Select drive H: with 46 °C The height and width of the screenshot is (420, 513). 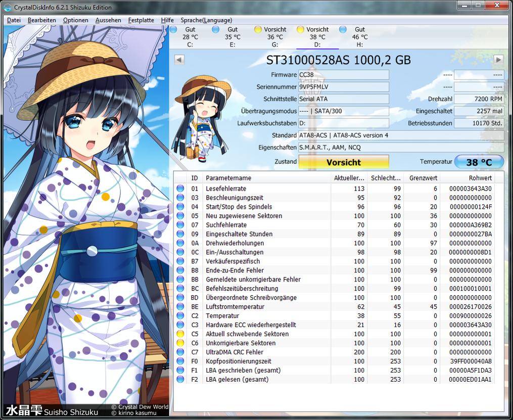pyautogui.click(x=359, y=37)
